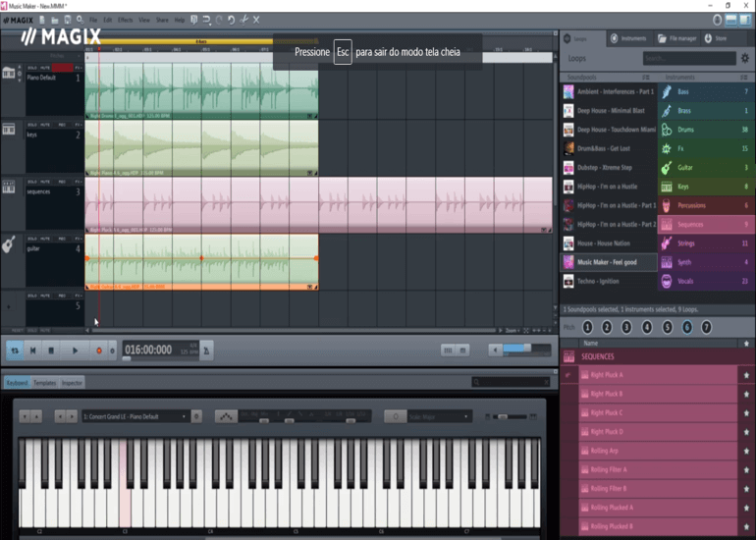Stop playback

(x=51, y=351)
